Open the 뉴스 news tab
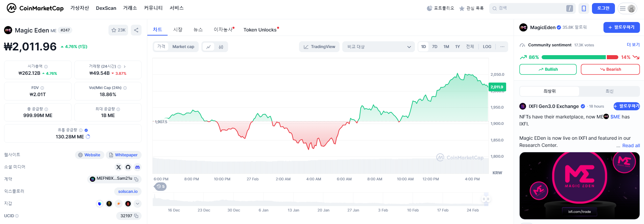Viewport: 644px width, 224px height. pyautogui.click(x=198, y=30)
